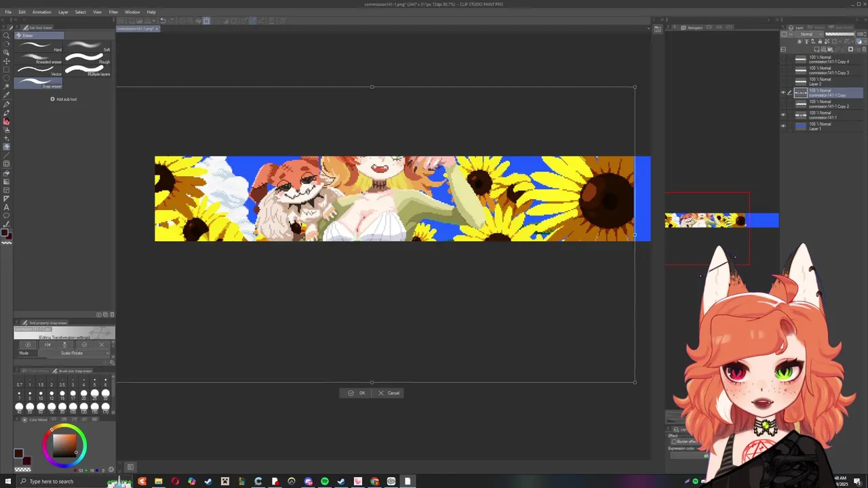
Task: Select brush size 100 preset
Action: (73, 407)
